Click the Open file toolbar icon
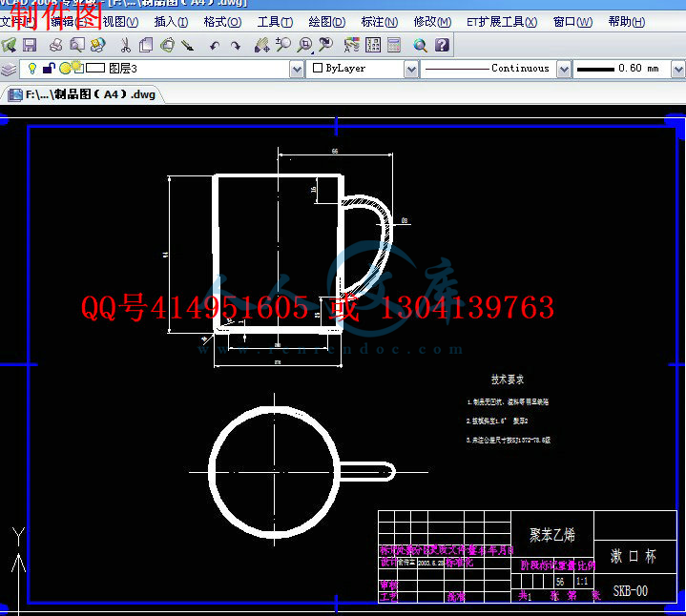This screenshot has height=616, width=686. click(x=9, y=45)
